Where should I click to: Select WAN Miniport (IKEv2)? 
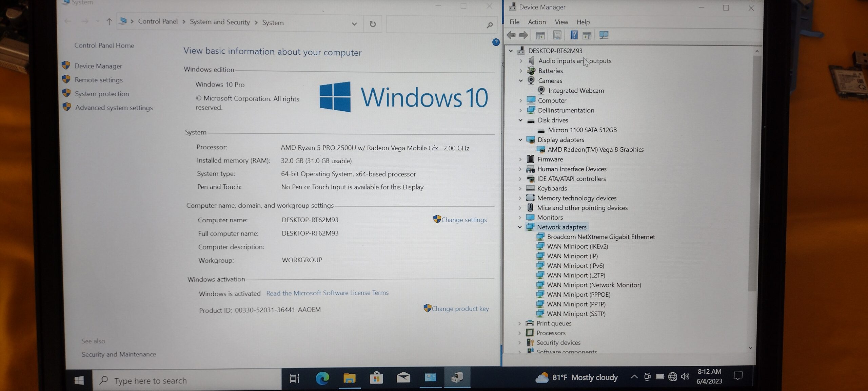pyautogui.click(x=577, y=246)
